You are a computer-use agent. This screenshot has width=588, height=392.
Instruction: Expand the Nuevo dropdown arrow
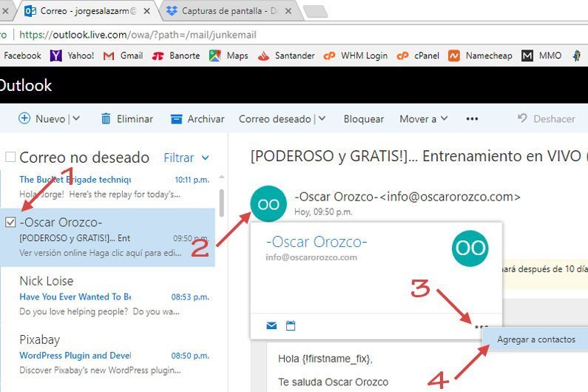(76, 118)
